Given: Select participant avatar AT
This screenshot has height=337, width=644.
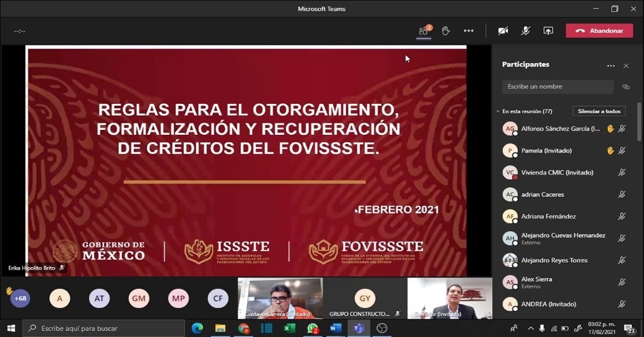Looking at the screenshot, I should click(x=100, y=298).
